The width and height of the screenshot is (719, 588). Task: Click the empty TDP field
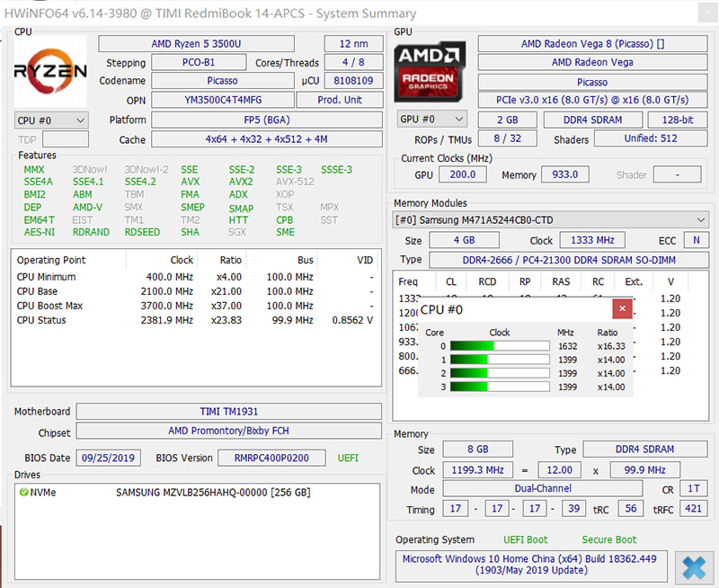pyautogui.click(x=66, y=139)
